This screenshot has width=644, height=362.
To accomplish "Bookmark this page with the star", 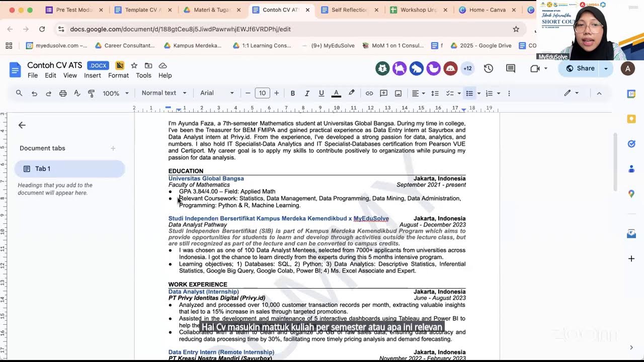I will pyautogui.click(x=516, y=29).
